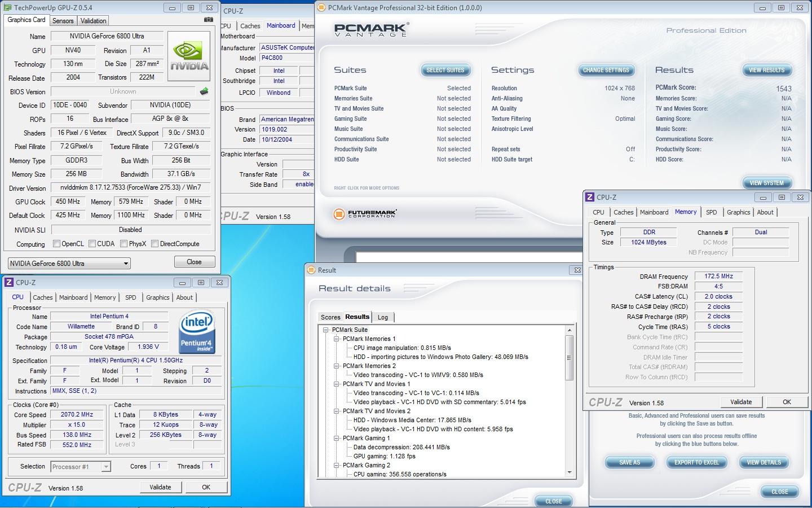Collapse the PCMark Memories 1 node

(x=337, y=339)
